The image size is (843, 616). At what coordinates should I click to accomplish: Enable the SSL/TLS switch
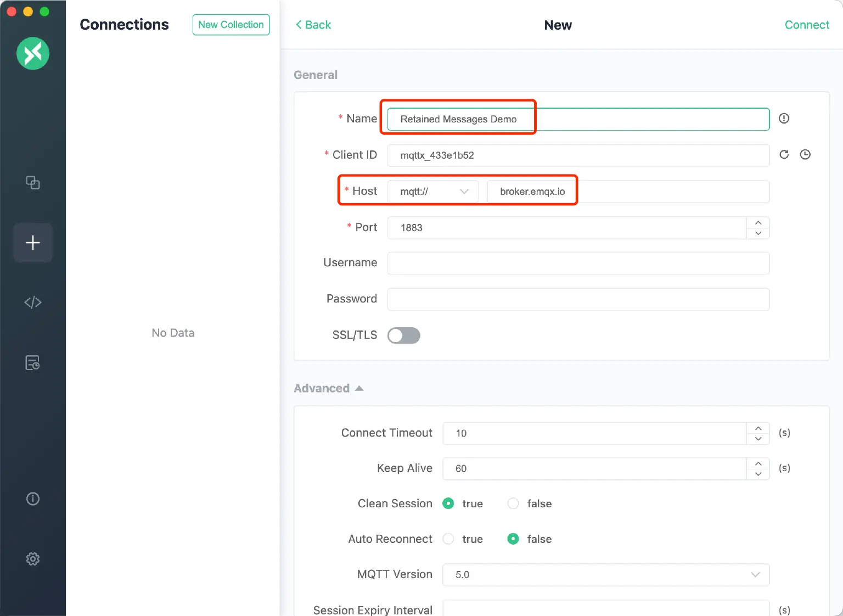click(404, 335)
